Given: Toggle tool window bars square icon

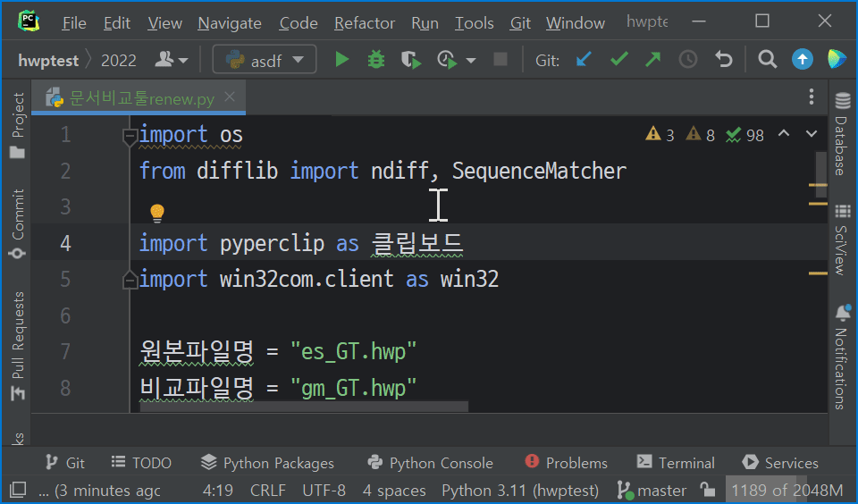Looking at the screenshot, I should [18, 490].
